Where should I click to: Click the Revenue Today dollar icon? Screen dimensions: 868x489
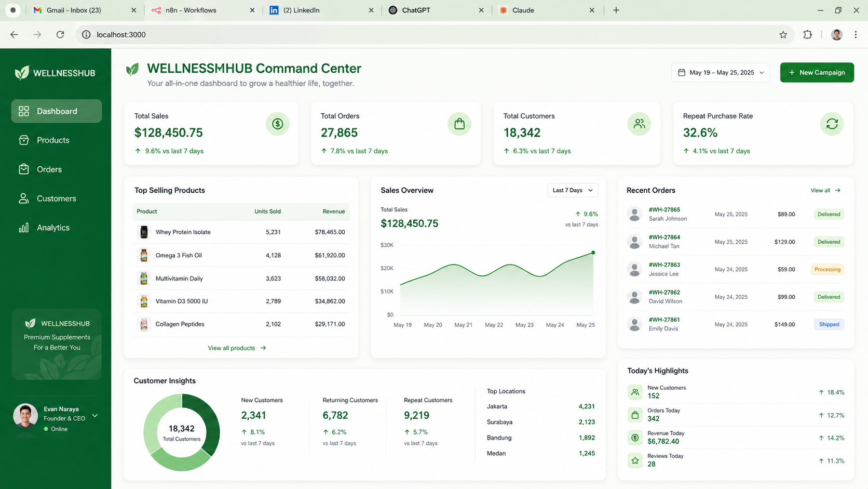point(635,438)
